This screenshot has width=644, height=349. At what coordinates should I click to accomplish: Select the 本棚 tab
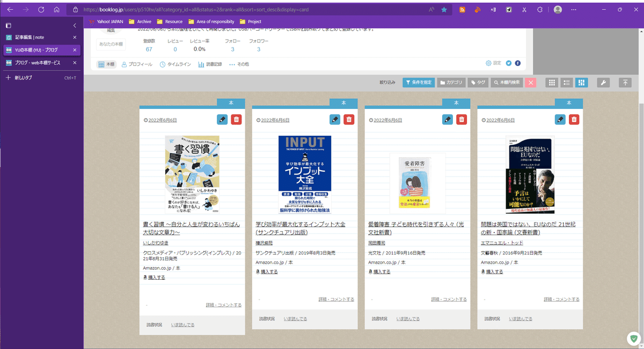coord(107,64)
